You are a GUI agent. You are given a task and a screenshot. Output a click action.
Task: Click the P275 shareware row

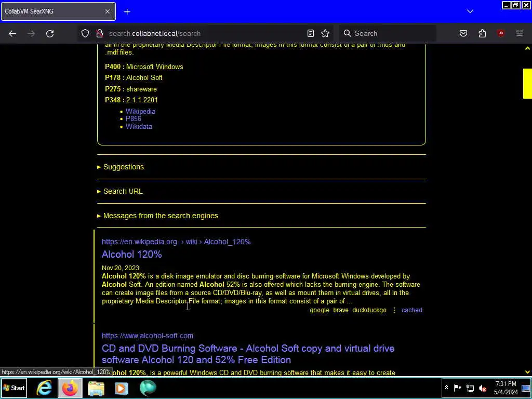(x=131, y=89)
